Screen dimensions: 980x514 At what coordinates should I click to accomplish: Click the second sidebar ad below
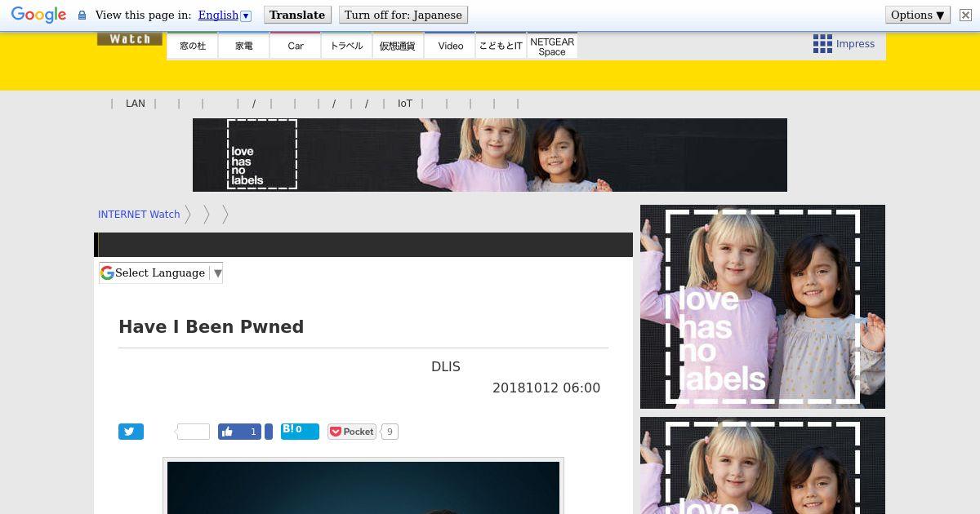(763, 465)
